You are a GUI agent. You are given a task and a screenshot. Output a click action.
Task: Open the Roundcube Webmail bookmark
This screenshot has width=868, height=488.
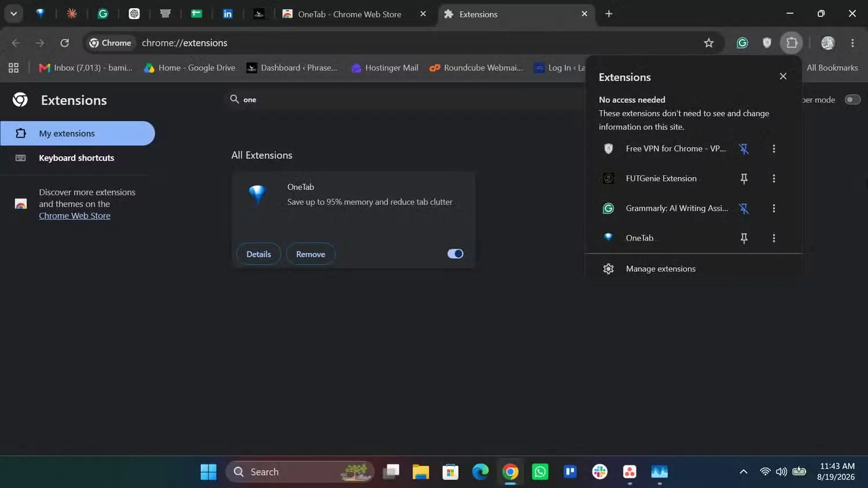tap(476, 68)
